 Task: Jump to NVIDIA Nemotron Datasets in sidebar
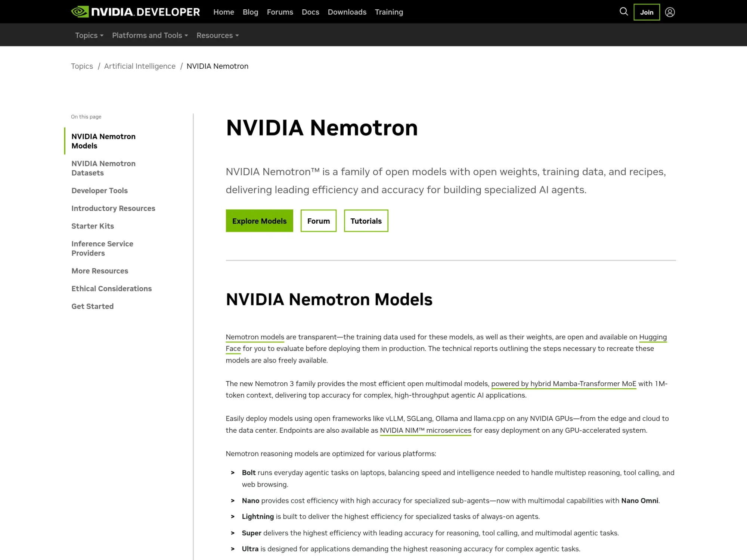pyautogui.click(x=103, y=168)
